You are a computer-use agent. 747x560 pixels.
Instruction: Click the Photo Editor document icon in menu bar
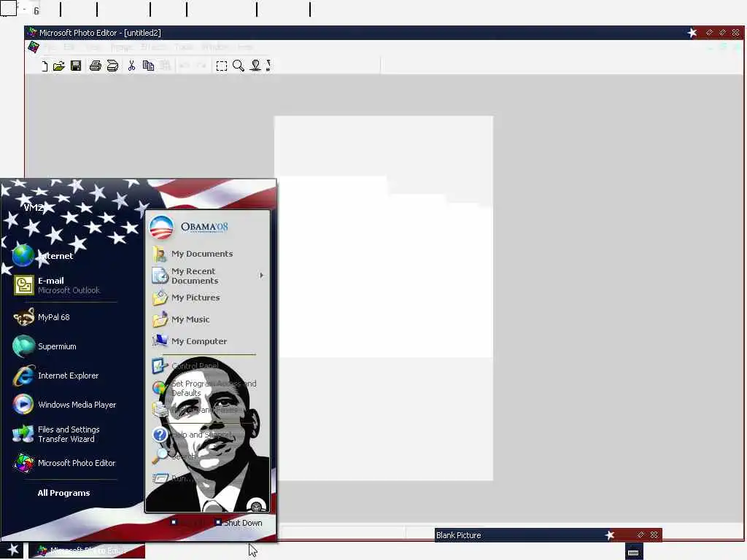(x=34, y=47)
